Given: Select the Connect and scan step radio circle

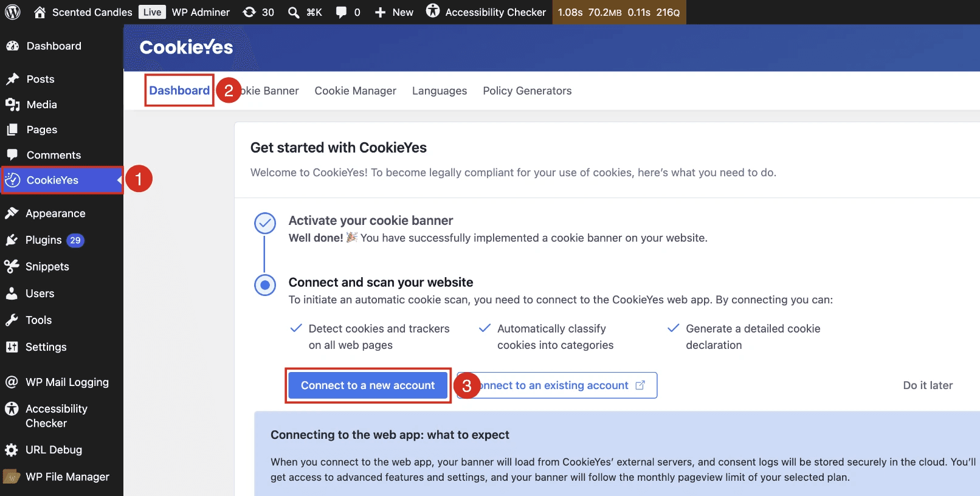Looking at the screenshot, I should 265,284.
